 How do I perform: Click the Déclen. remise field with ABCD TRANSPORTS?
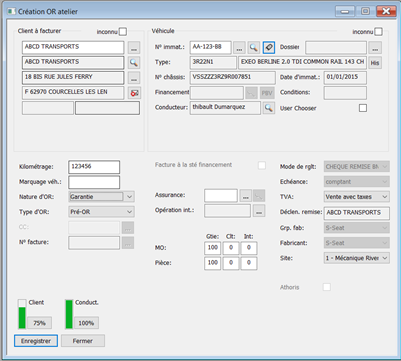357,213
